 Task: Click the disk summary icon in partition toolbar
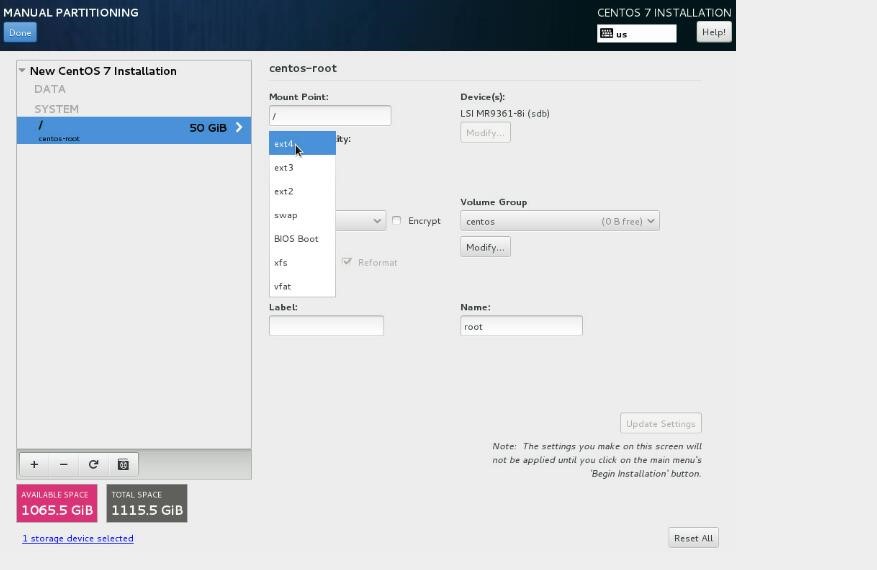coord(124,464)
